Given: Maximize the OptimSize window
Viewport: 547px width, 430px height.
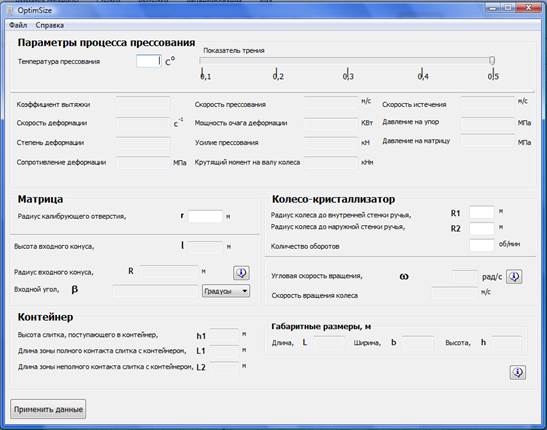Looking at the screenshot, I should [x=509, y=8].
